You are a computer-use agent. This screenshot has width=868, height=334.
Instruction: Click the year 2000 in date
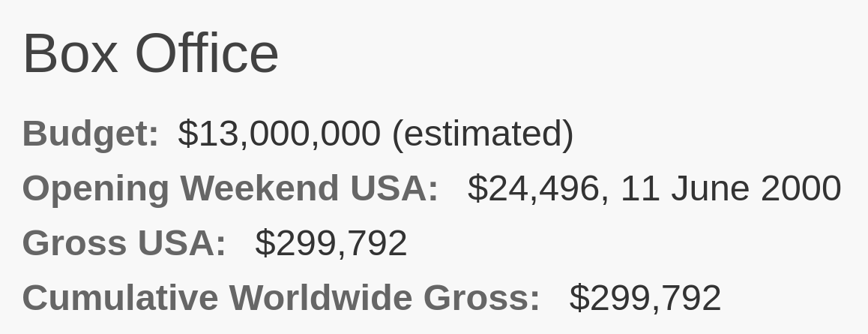click(801, 188)
